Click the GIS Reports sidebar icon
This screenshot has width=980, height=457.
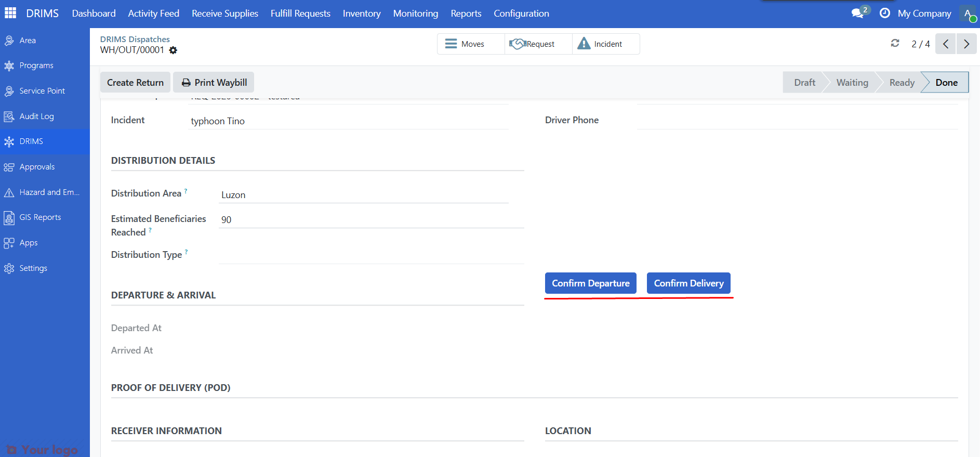[9, 217]
